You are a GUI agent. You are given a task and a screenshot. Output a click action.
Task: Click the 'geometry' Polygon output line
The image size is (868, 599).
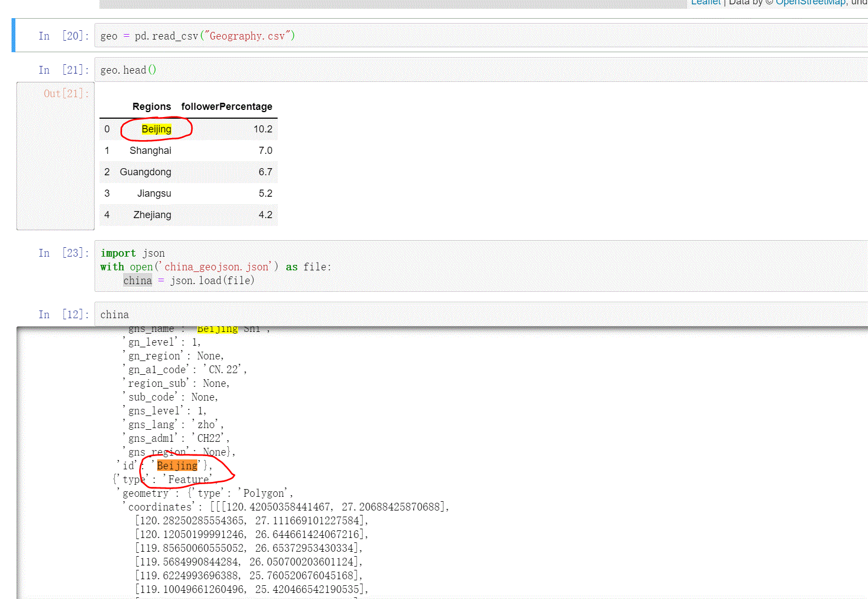pyautogui.click(x=205, y=493)
